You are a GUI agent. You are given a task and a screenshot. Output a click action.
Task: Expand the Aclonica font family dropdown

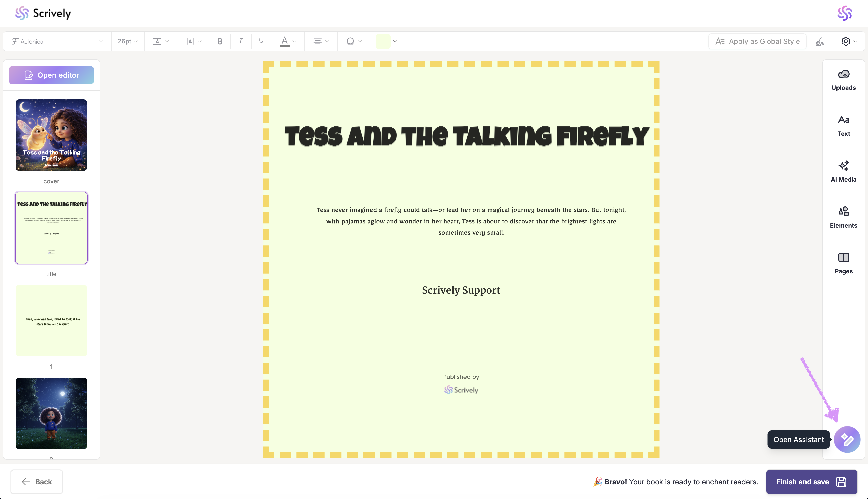[x=57, y=42]
